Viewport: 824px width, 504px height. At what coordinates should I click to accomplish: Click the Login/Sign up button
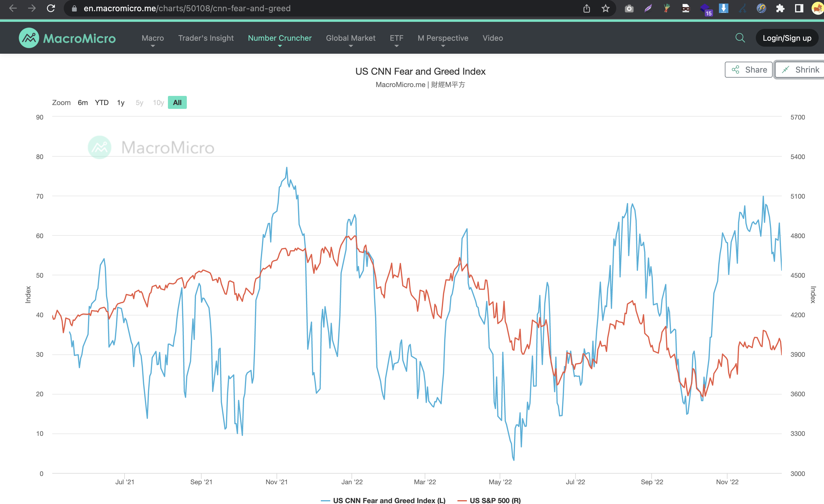[787, 38]
